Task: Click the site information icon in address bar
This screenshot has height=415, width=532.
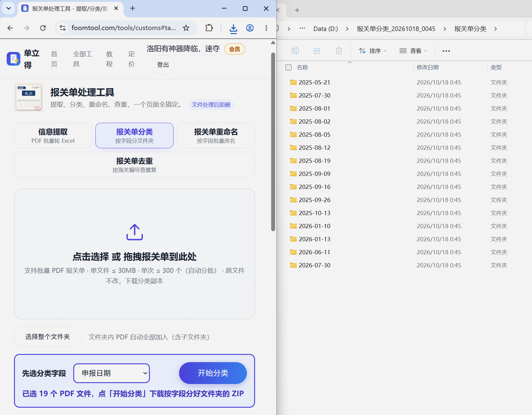Action: (x=63, y=28)
